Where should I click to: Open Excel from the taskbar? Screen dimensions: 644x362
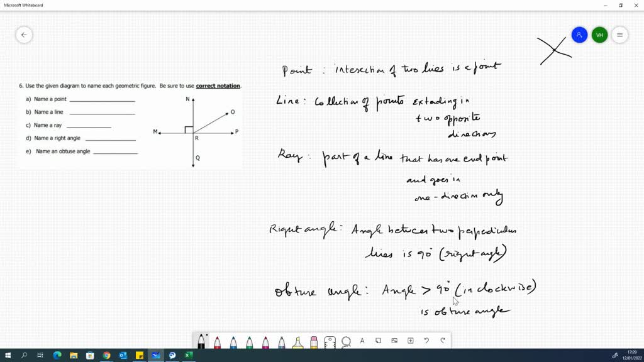(x=188, y=355)
